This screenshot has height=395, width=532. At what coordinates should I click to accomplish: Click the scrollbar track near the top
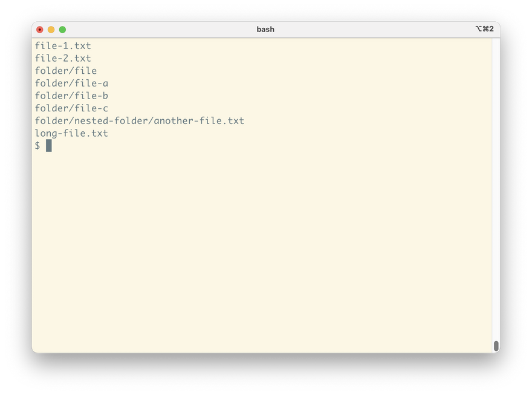click(x=496, y=68)
